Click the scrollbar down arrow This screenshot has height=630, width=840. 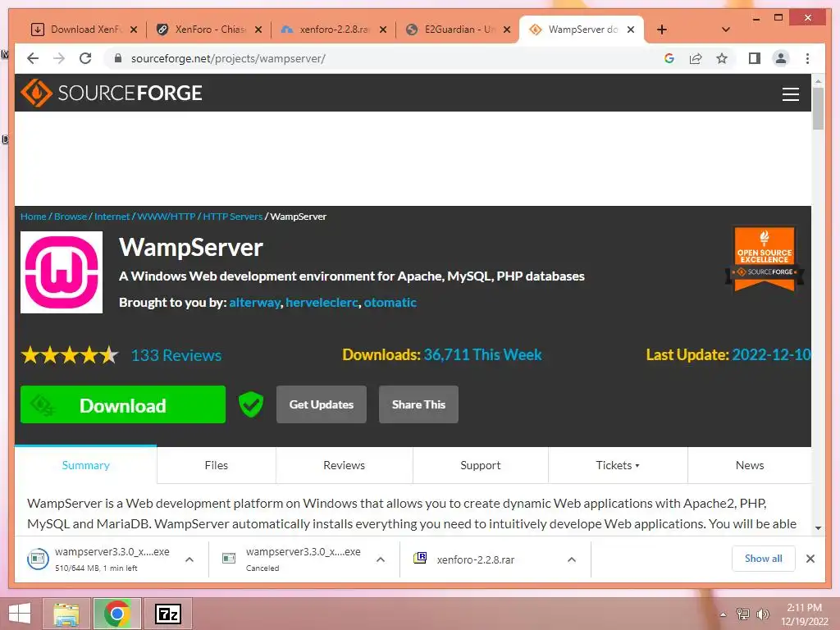tap(818, 528)
